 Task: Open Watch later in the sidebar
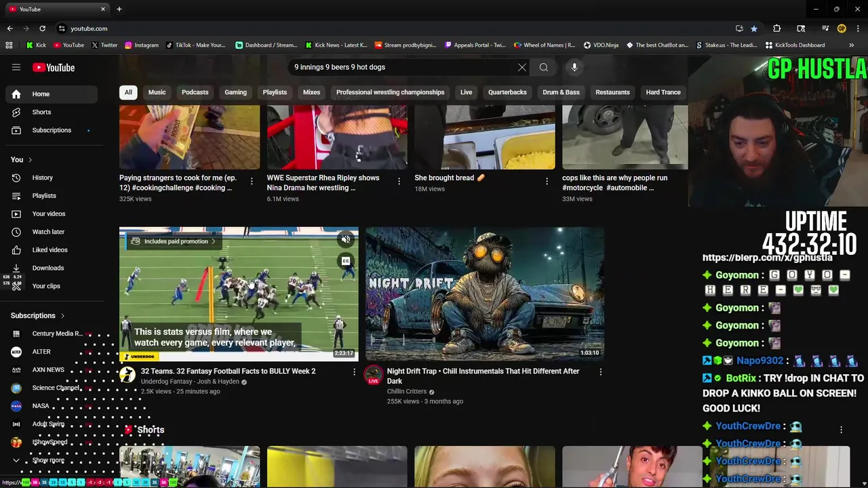(53, 232)
